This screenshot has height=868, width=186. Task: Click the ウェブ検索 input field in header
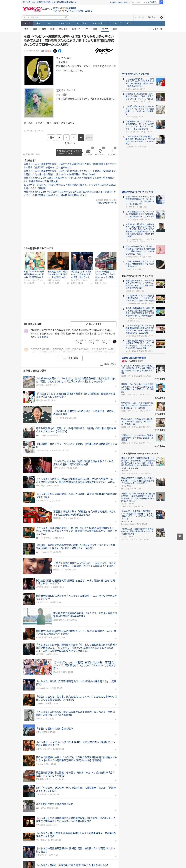137,2
